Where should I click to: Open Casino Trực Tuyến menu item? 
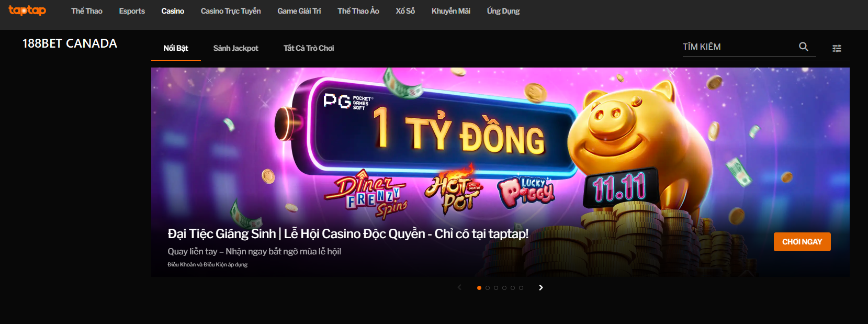(231, 11)
